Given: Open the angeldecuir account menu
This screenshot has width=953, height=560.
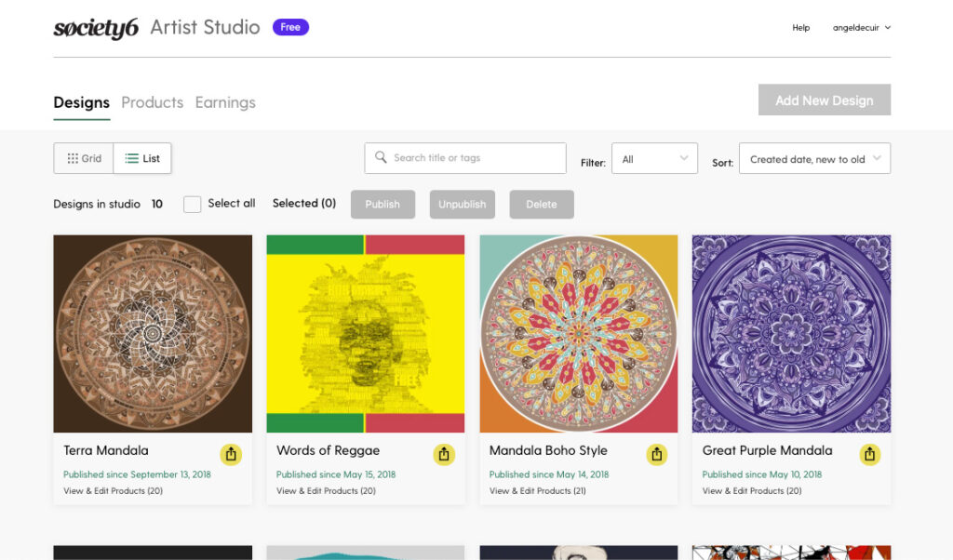Looking at the screenshot, I should pos(861,27).
